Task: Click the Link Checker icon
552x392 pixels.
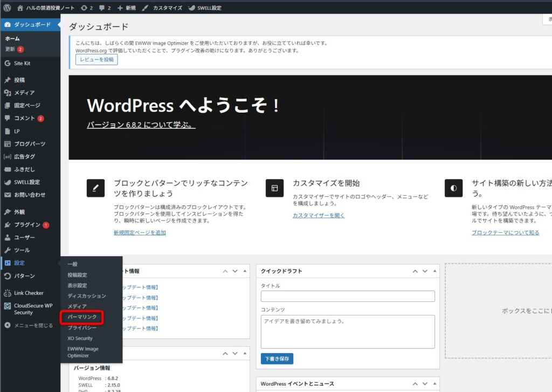Action: click(x=8, y=293)
